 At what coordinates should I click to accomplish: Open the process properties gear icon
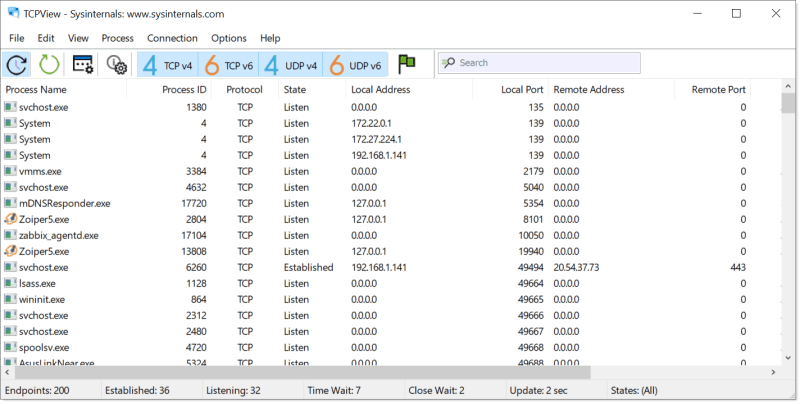pyautogui.click(x=116, y=65)
